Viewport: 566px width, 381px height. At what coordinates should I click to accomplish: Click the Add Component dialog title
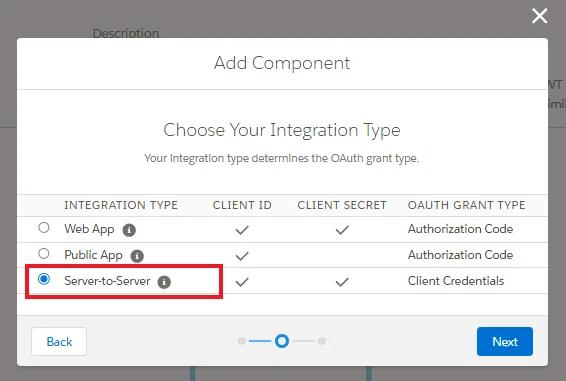click(x=282, y=63)
